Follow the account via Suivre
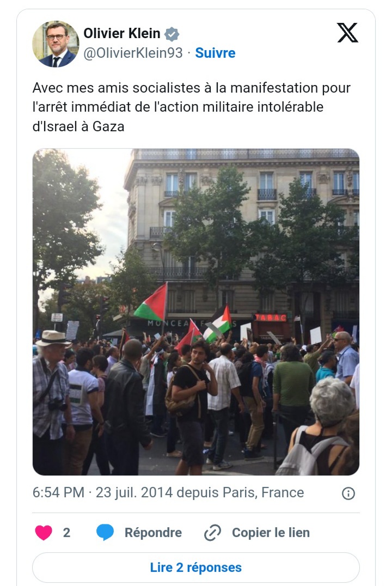The width and height of the screenshot is (392, 586). [x=215, y=53]
